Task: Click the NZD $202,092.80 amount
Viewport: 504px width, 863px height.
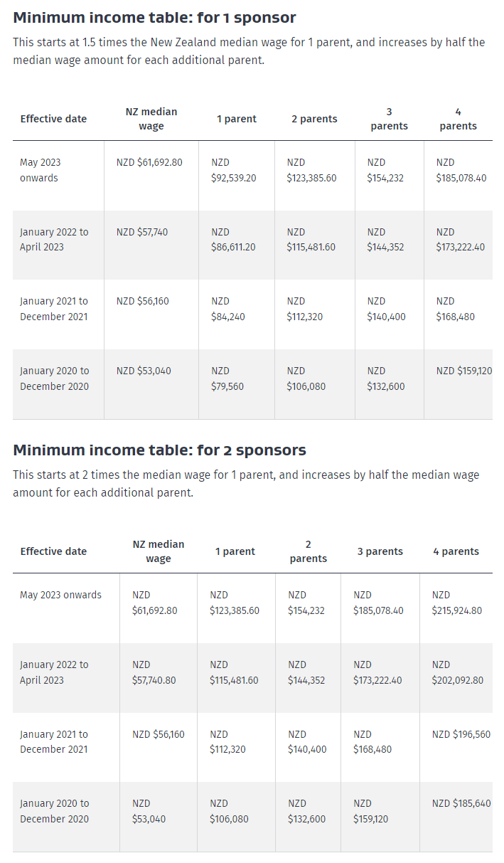Action: pyautogui.click(x=457, y=672)
